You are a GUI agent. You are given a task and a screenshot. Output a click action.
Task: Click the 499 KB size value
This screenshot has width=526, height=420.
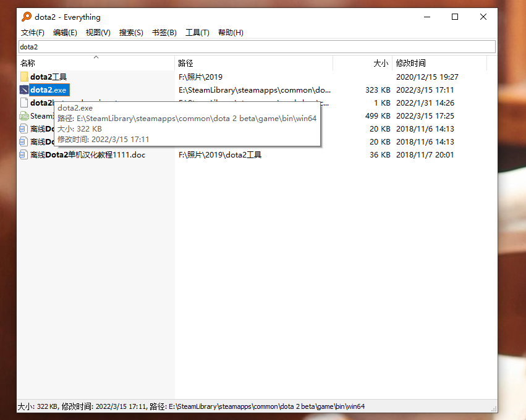(378, 116)
